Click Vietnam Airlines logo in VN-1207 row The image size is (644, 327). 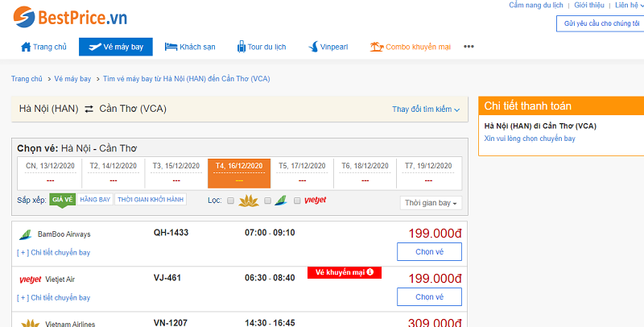coord(31,323)
